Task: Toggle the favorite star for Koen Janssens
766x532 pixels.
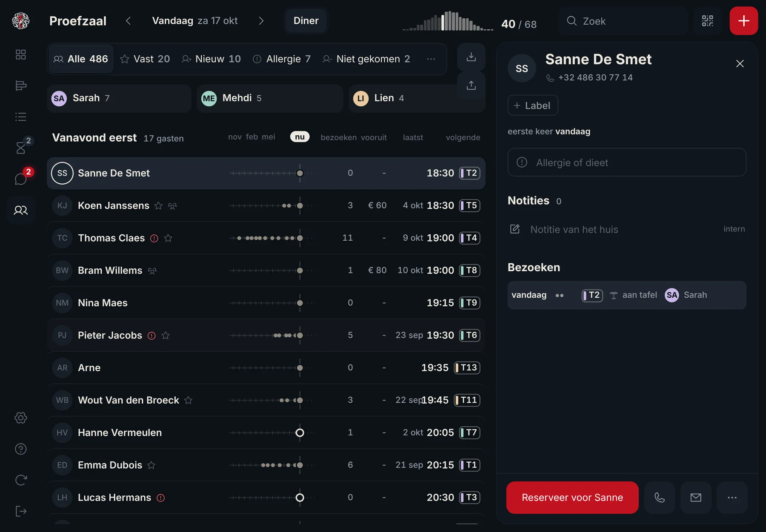Action: (x=158, y=206)
